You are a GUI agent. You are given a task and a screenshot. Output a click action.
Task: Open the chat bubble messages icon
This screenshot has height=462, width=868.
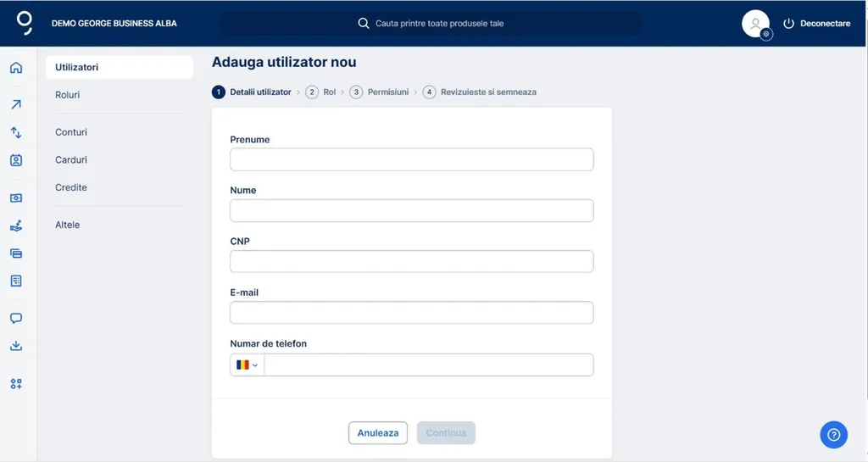pyautogui.click(x=16, y=319)
